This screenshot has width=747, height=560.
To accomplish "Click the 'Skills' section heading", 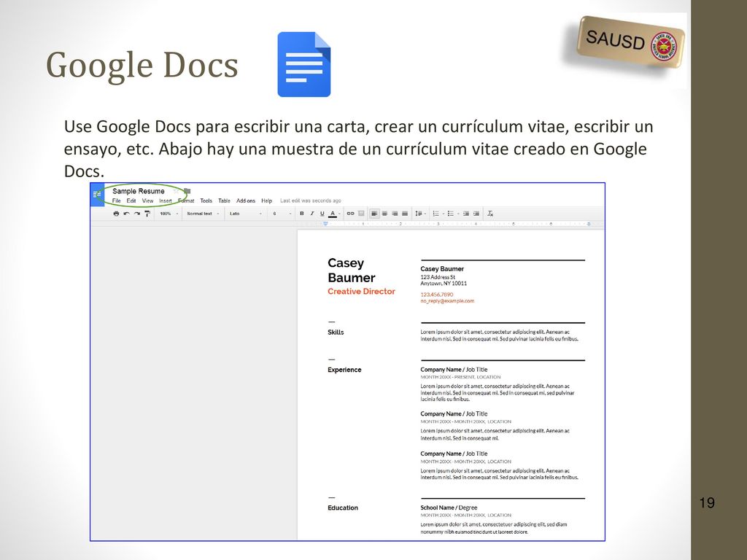I will [x=336, y=332].
